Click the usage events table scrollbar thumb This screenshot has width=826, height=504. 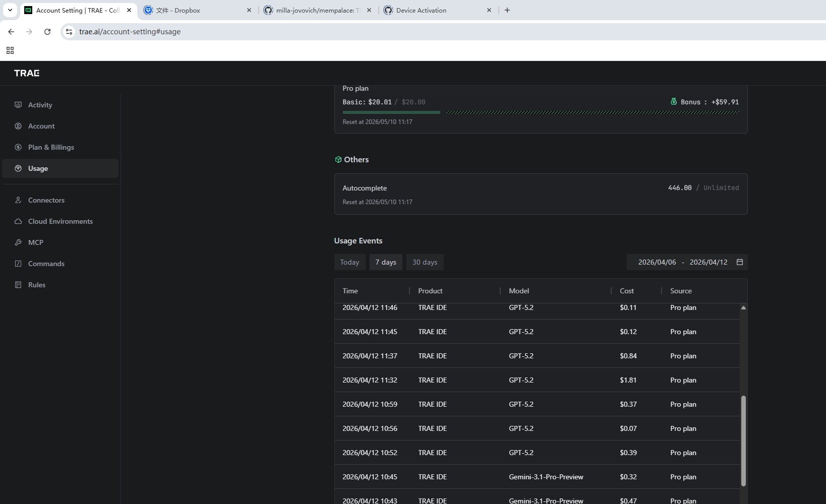(743, 441)
